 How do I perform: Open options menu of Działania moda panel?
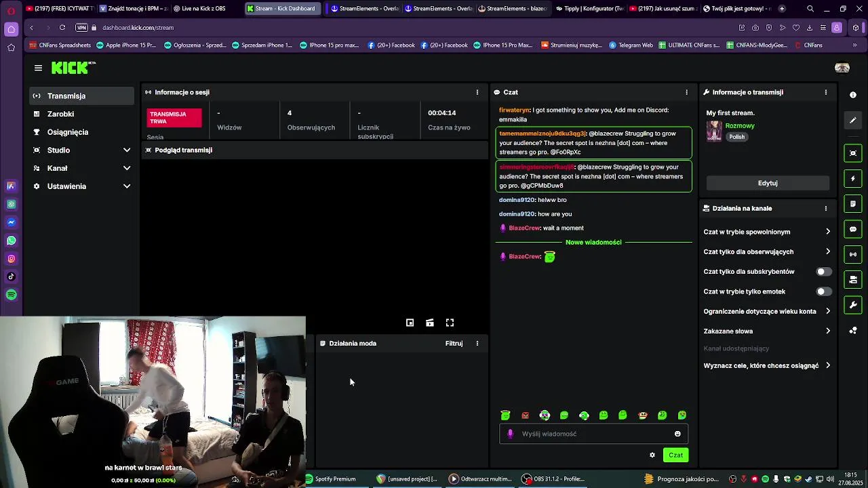(477, 344)
